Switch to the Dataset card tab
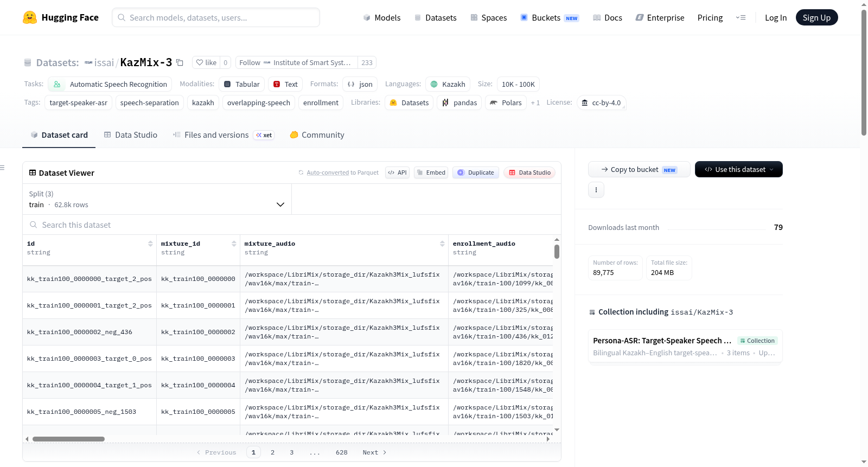 click(59, 135)
